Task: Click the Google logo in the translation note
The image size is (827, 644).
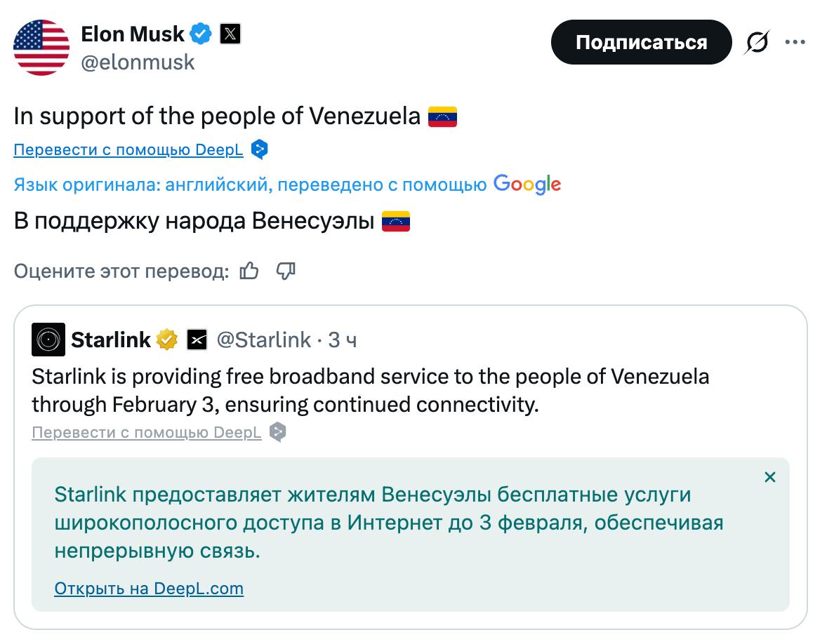Action: pyautogui.click(x=527, y=185)
